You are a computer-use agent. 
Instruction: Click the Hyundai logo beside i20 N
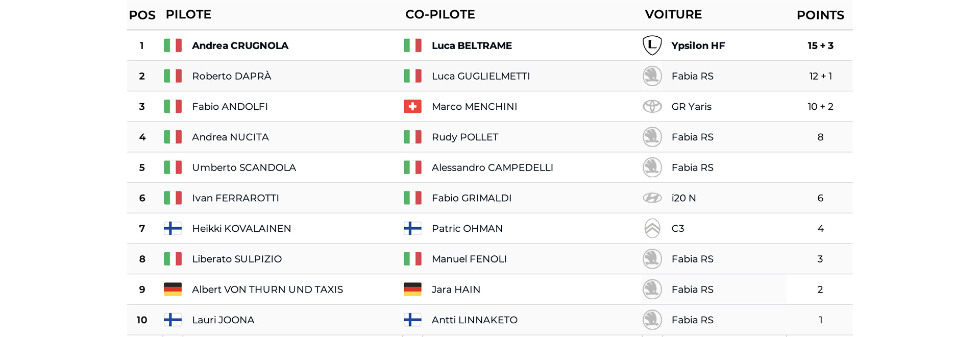point(652,198)
